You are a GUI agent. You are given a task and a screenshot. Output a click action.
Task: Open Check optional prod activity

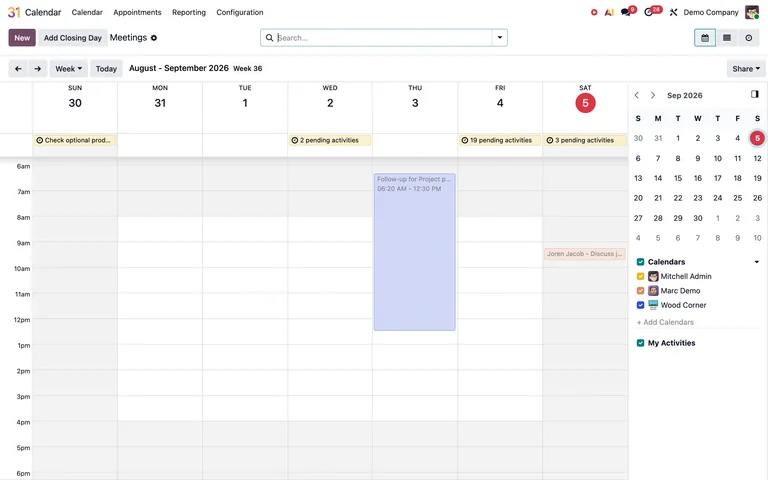click(74, 140)
